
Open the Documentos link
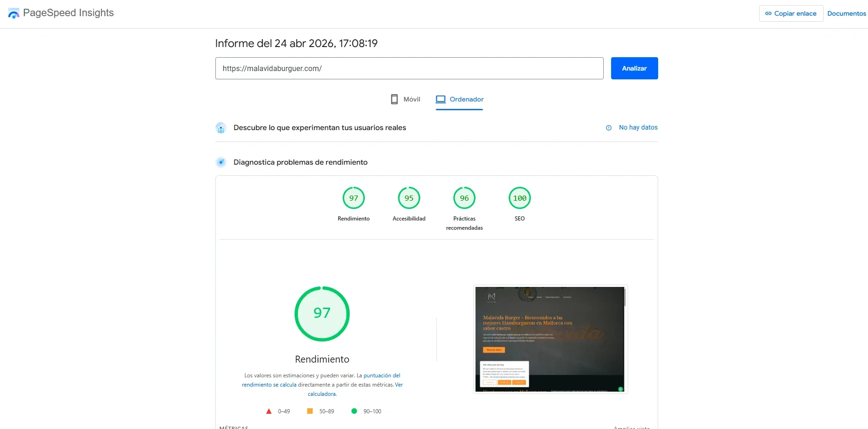[846, 13]
